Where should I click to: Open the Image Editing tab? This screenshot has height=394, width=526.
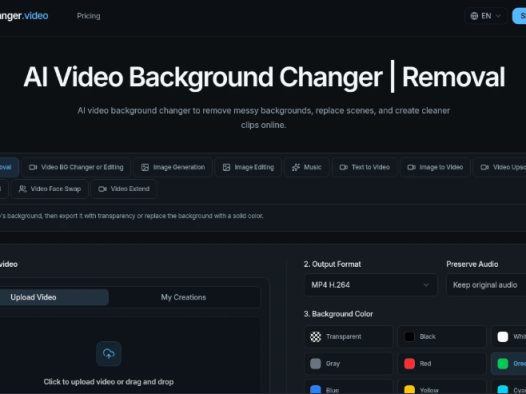point(248,167)
